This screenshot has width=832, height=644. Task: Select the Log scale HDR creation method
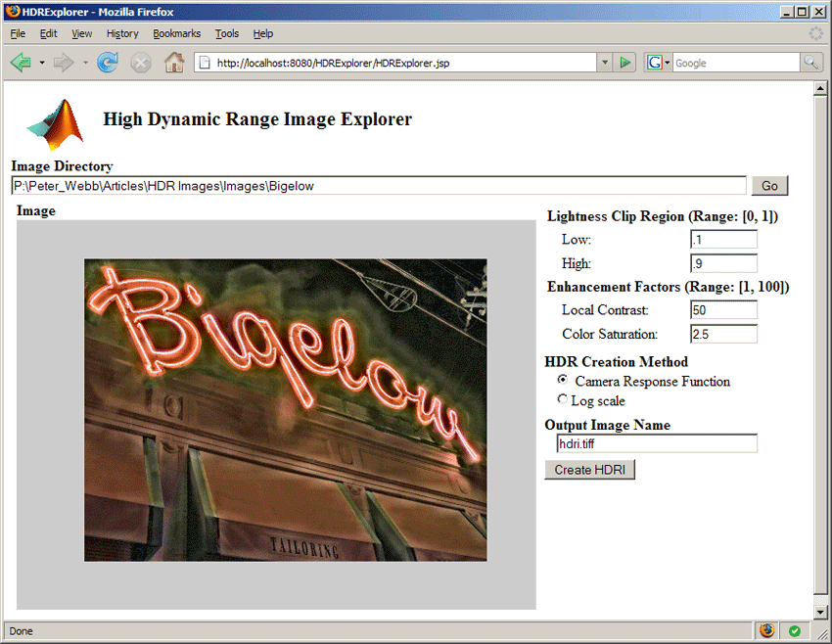pyautogui.click(x=563, y=399)
